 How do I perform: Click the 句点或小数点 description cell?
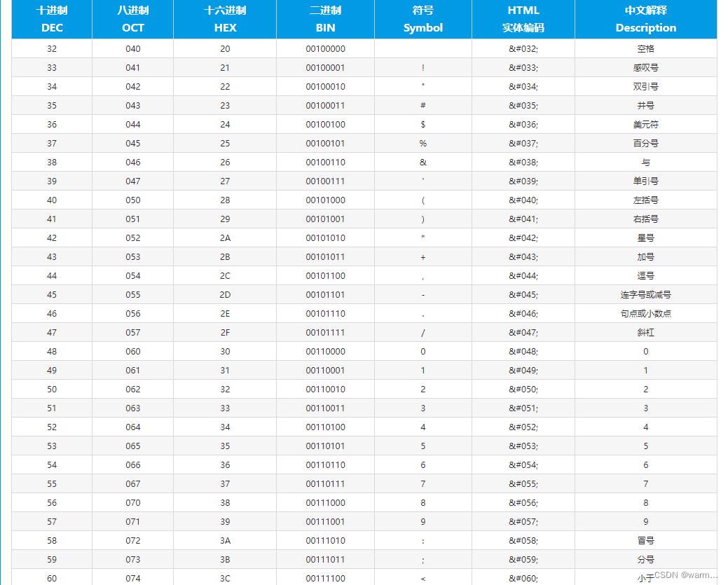click(646, 314)
